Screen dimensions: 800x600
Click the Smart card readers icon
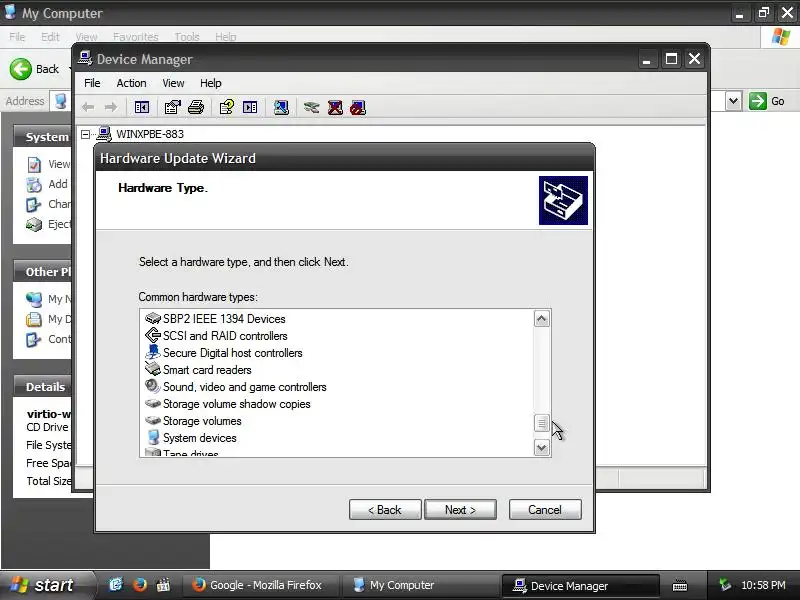153,369
